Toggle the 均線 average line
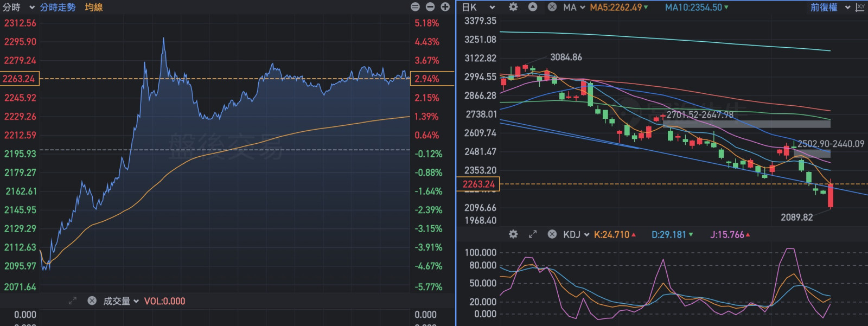The height and width of the screenshot is (326, 868). (94, 7)
